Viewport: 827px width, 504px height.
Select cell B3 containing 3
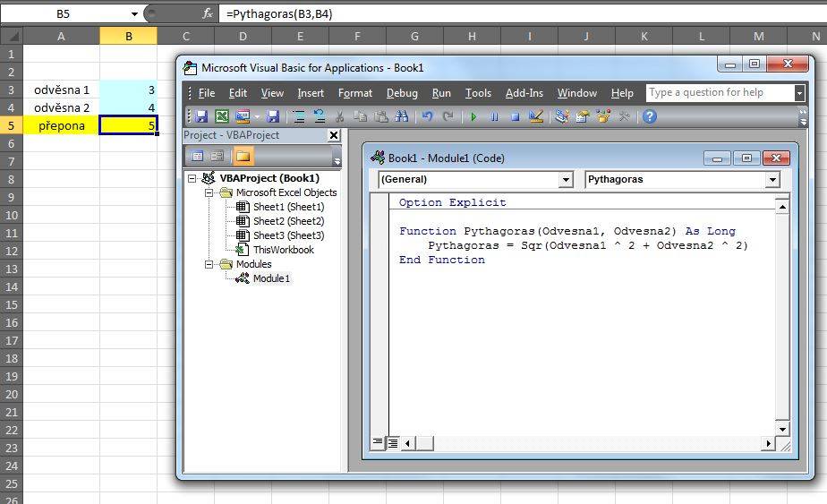point(128,90)
